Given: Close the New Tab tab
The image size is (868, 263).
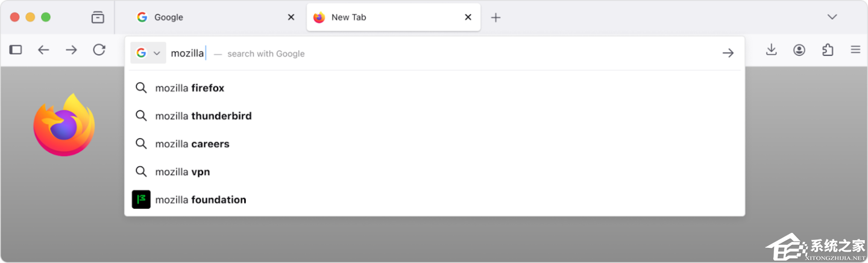Looking at the screenshot, I should tap(468, 17).
